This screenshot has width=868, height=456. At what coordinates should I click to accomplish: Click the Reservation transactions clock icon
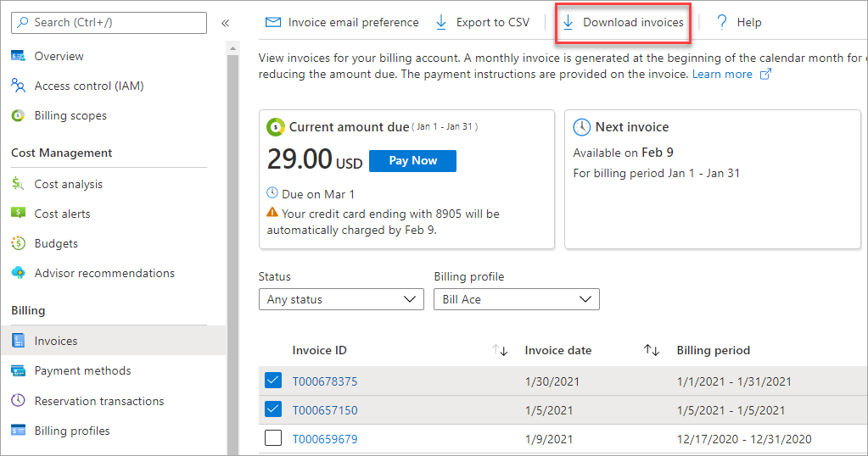(x=18, y=401)
